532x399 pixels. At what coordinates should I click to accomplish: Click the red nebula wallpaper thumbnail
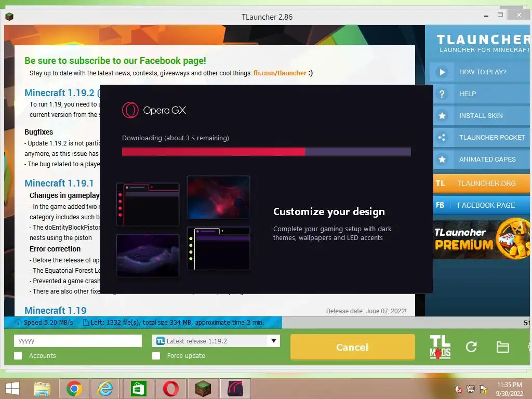tap(219, 197)
